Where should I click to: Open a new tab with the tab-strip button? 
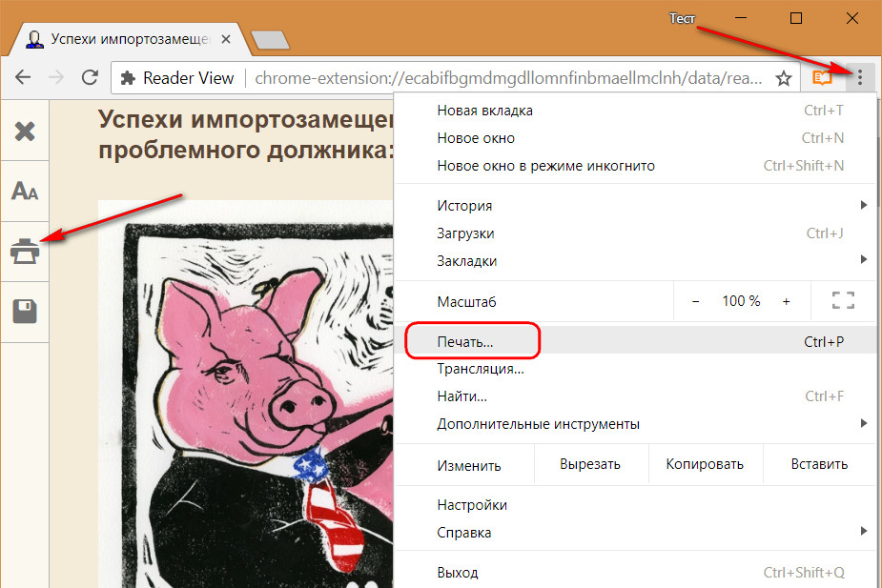(x=270, y=39)
